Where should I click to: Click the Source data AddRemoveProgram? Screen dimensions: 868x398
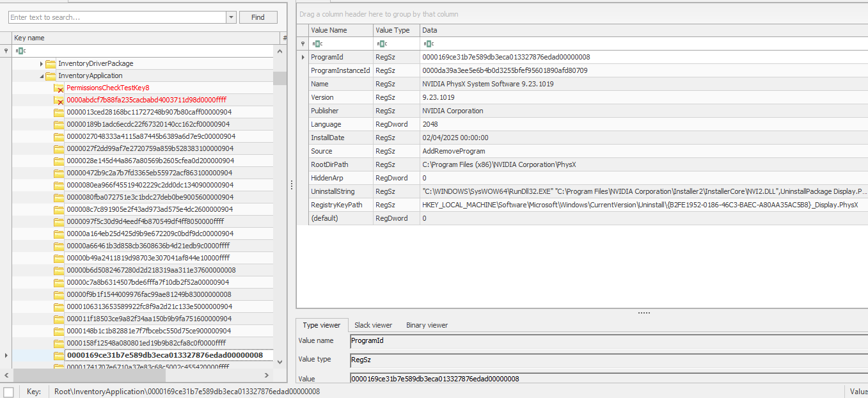click(x=454, y=151)
